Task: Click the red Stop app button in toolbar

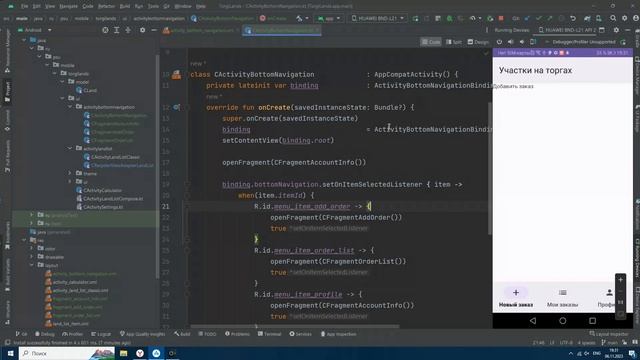Action: tap(501, 18)
